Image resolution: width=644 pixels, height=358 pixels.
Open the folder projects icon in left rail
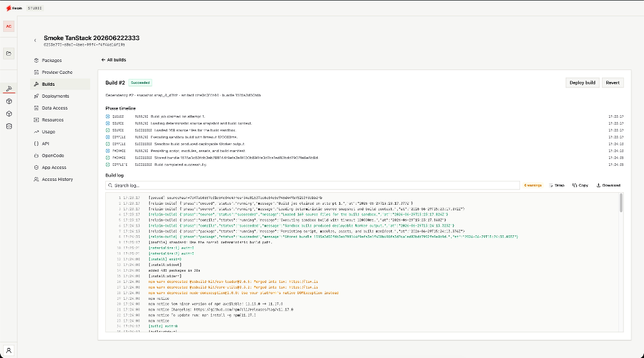[x=9, y=53]
